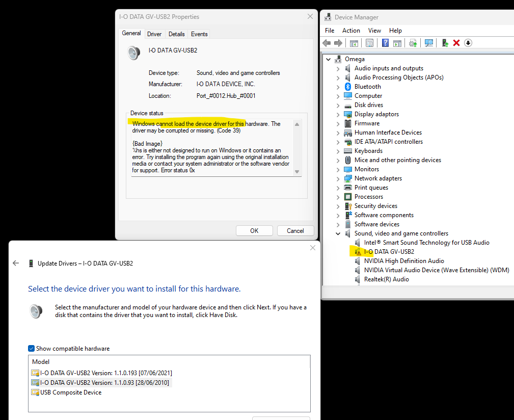Click Scan for hardware changes monitor icon

tap(429, 43)
